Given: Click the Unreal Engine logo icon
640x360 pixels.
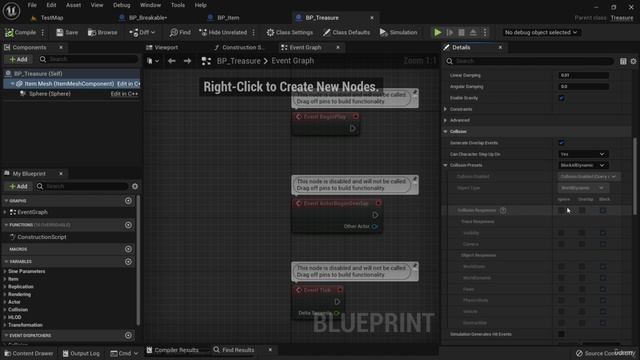Looking at the screenshot, I should (11, 11).
